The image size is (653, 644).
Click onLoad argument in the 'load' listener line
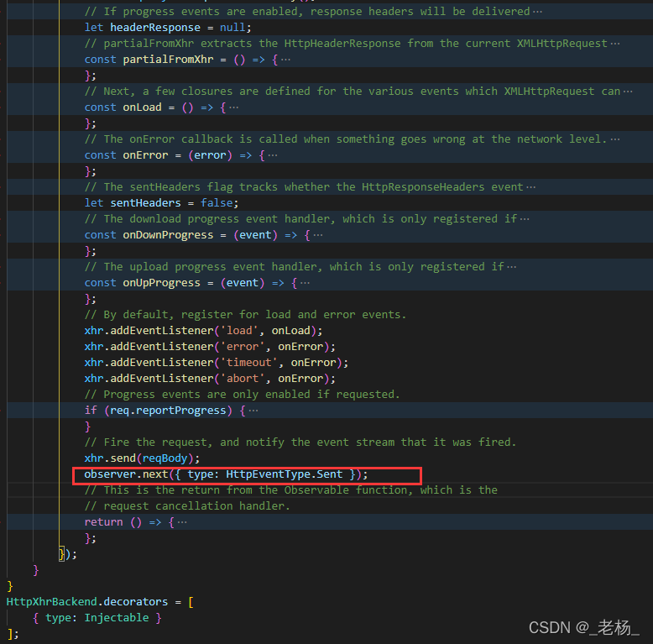pos(290,331)
